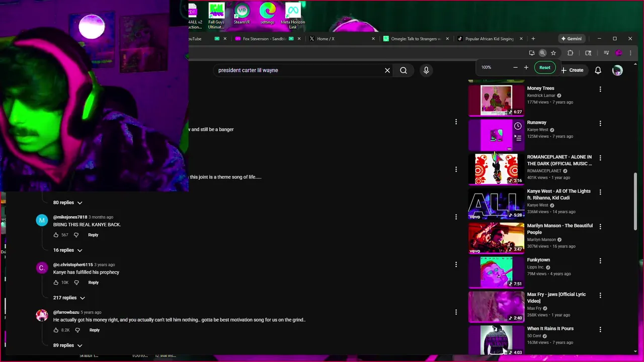Image resolution: width=644 pixels, height=362 pixels.
Task: Expand the 16 replies thread
Action: tap(67, 250)
